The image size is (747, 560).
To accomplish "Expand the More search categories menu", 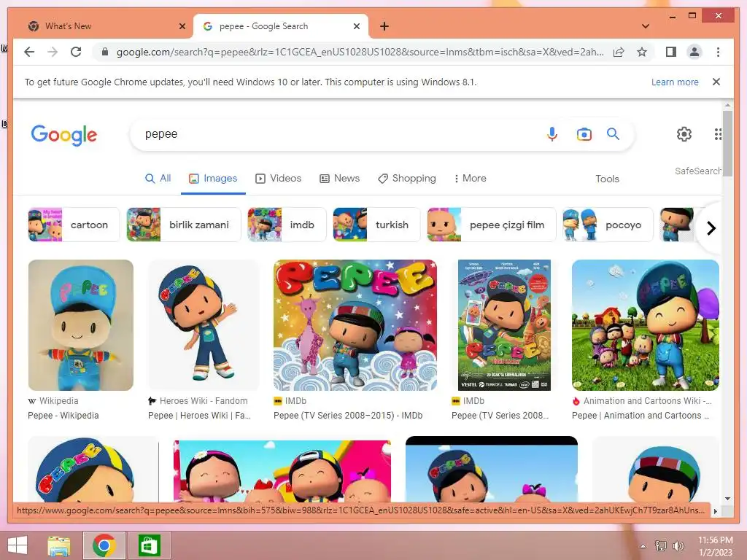I will pos(471,178).
